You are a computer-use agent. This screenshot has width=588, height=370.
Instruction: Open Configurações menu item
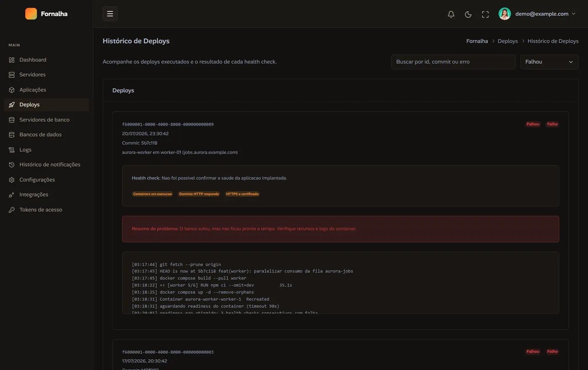(46, 180)
